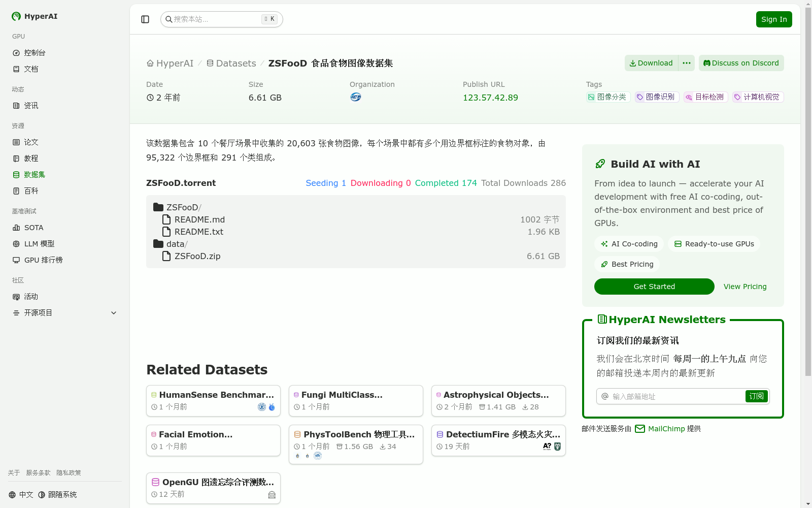Click the MailChimp envelope icon
812x508 pixels.
point(640,429)
